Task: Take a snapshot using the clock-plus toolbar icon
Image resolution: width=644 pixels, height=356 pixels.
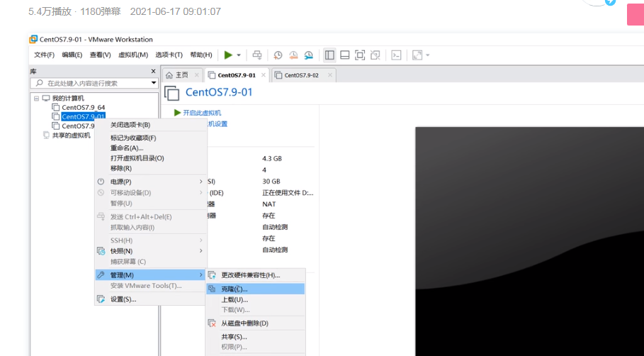Action: point(278,55)
